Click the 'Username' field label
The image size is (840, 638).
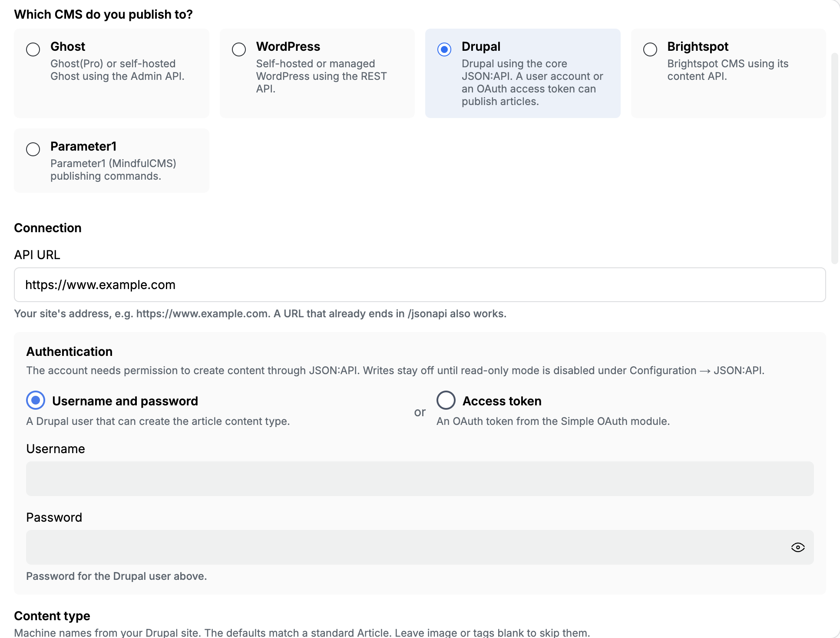coord(56,449)
